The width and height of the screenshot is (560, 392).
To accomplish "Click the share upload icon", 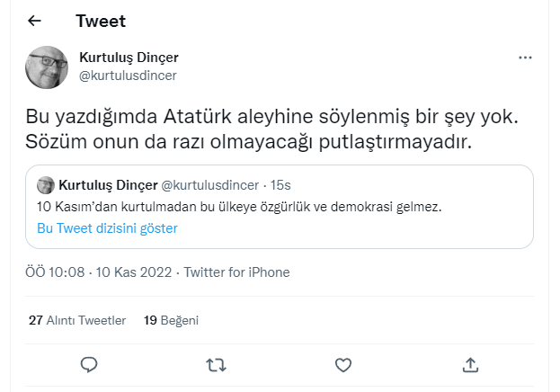I will (469, 364).
